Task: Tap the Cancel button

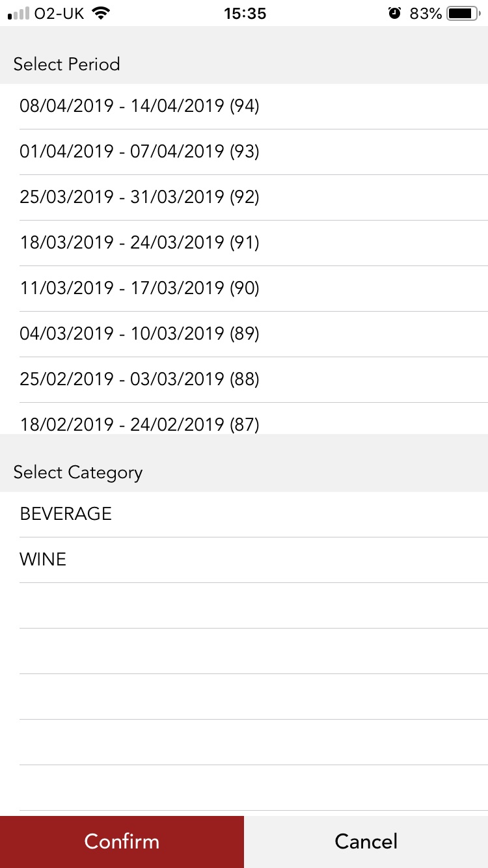Action: 366,841
